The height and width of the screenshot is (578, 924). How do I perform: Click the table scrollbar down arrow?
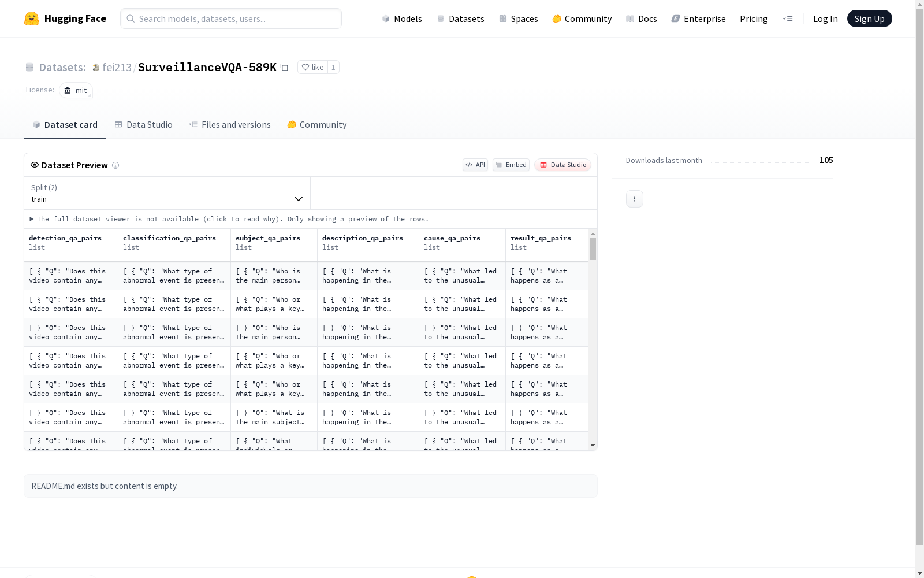tap(593, 446)
